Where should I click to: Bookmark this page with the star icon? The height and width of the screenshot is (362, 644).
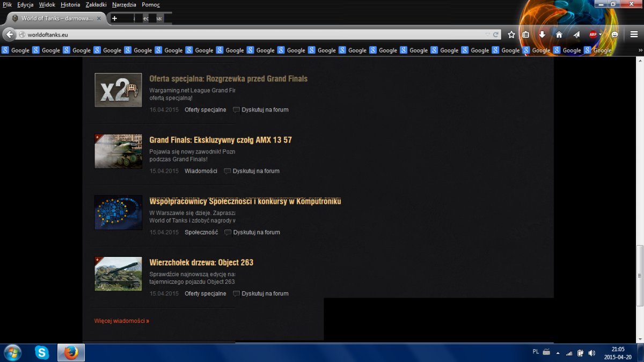coord(511,34)
